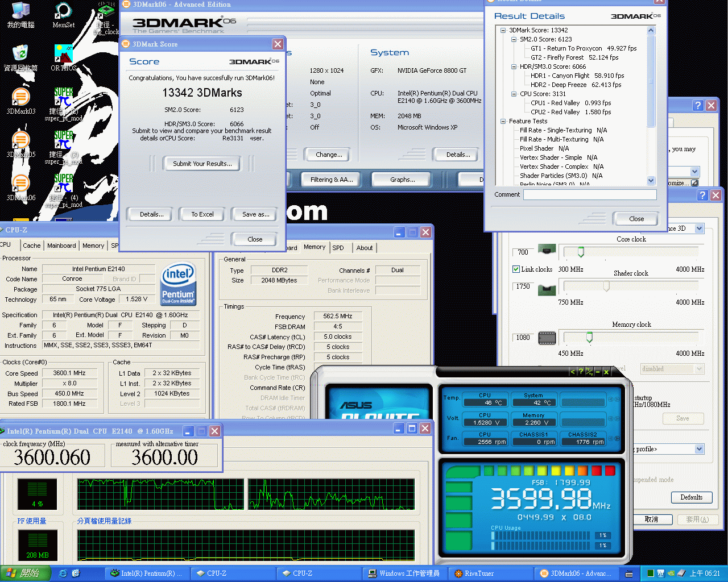Image resolution: width=728 pixels, height=582 pixels.
Task: Launch the ORTHOS desktop shortcut
Action: pyautogui.click(x=63, y=58)
